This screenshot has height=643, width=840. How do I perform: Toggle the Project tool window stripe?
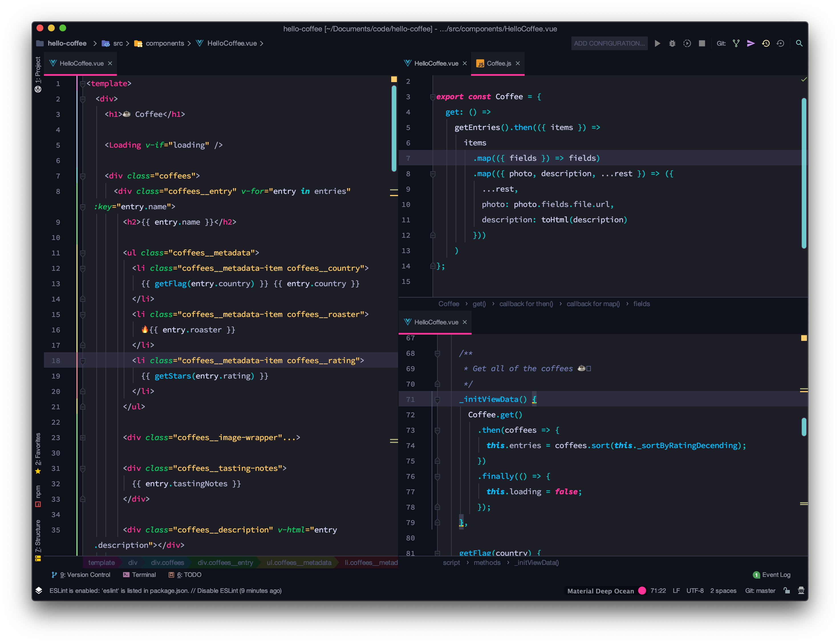pos(38,70)
